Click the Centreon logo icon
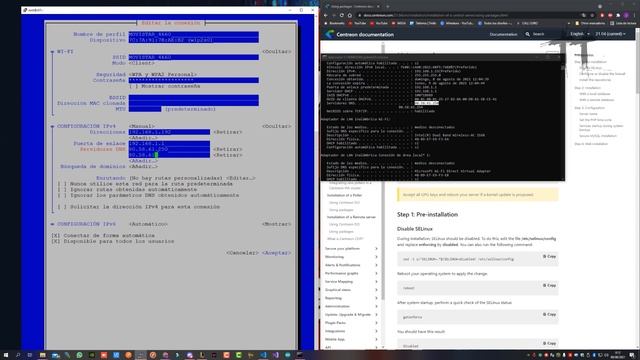 329,34
